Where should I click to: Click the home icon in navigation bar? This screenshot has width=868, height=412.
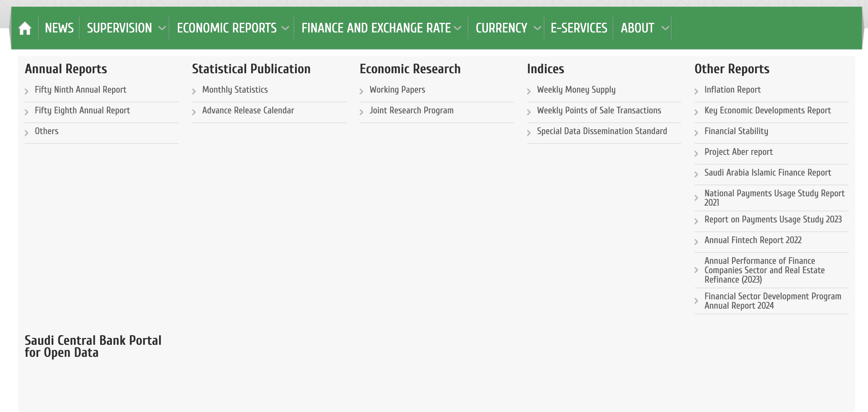pyautogui.click(x=24, y=28)
